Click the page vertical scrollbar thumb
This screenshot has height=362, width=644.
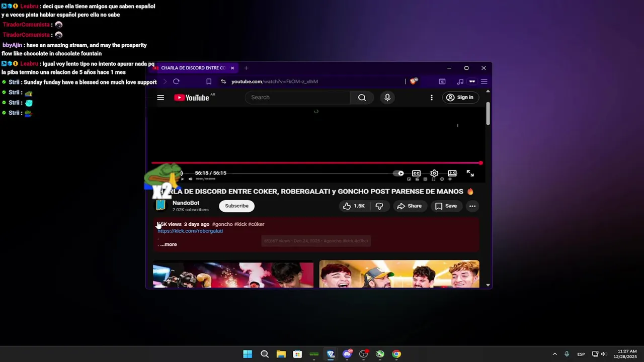[488, 114]
